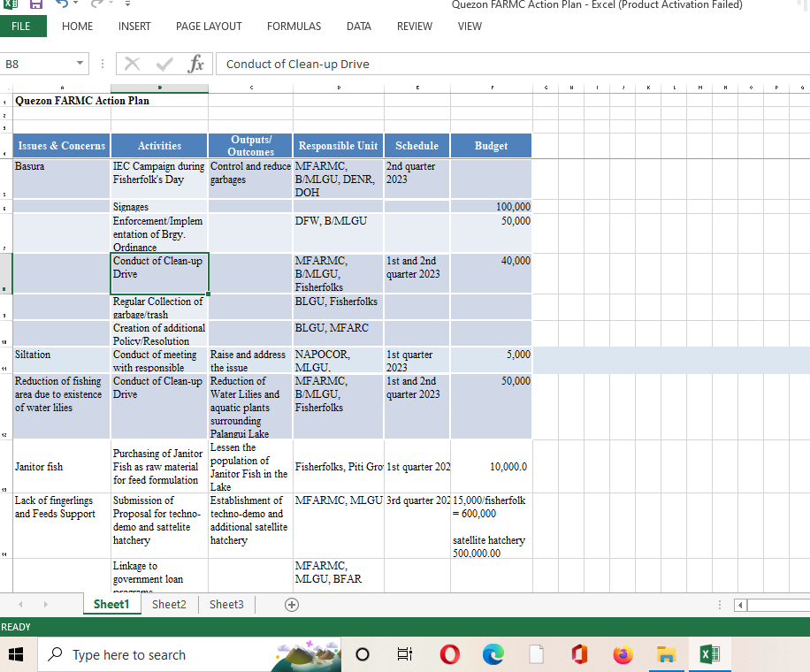This screenshot has height=672, width=810.
Task: Select the budget cell showing 5,000
Action: [492, 360]
